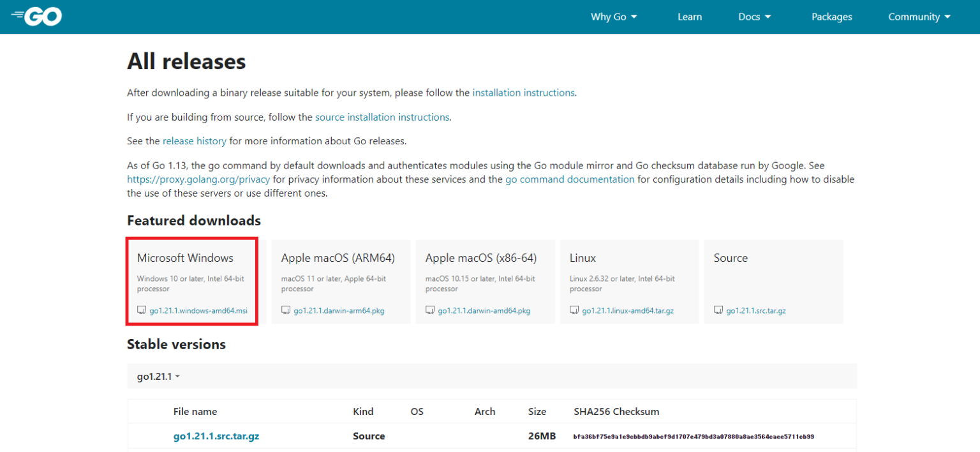This screenshot has height=452, width=980.
Task: Open the go command documentation link
Action: [x=569, y=179]
